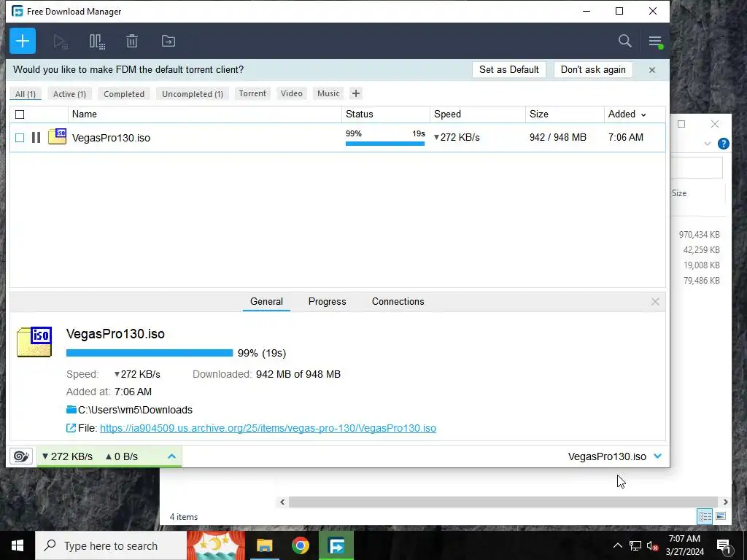
Task: Select the Music filter
Action: tap(328, 93)
